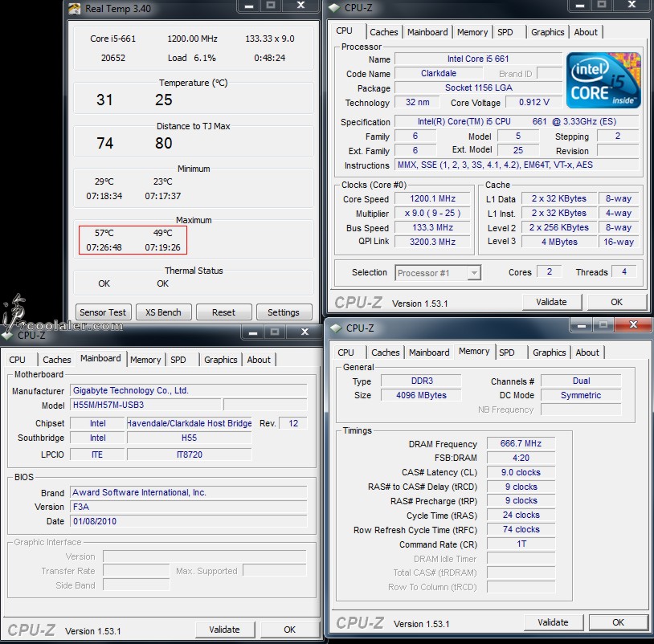This screenshot has height=644, width=654.
Task: Click the Channels # value 'Dual'
Action: pos(581,381)
